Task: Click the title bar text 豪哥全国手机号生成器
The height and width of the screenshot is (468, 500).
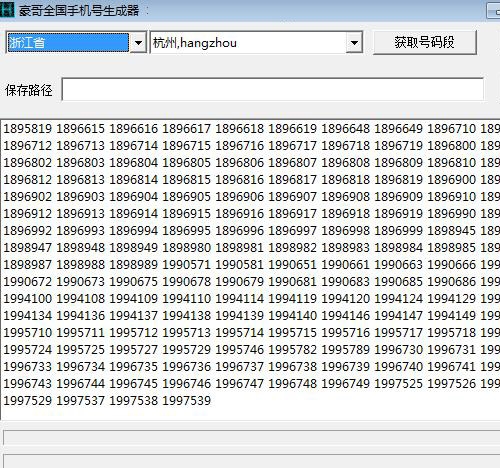Action: pos(79,10)
